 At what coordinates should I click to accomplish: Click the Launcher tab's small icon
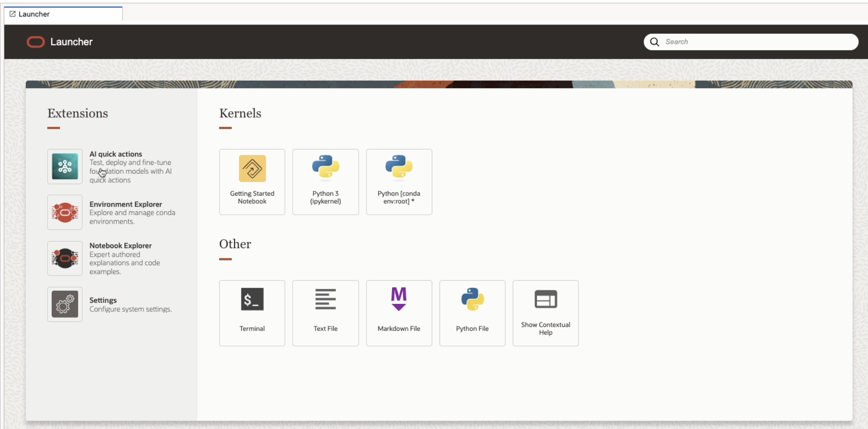pyautogui.click(x=13, y=14)
